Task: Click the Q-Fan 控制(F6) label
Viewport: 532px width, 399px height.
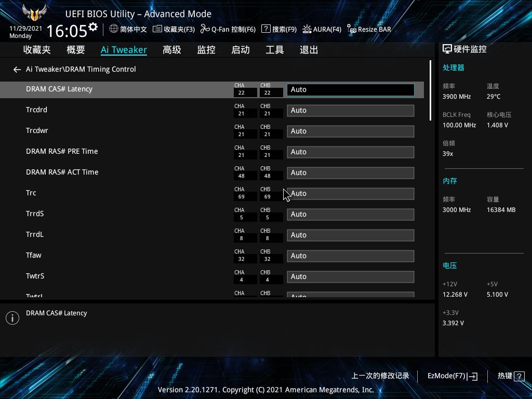Action: pos(233,29)
